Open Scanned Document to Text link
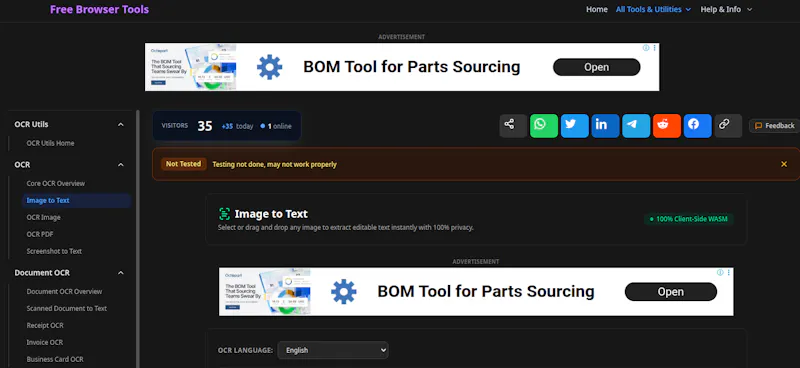Screen dimensions: 800x368 point(67,308)
